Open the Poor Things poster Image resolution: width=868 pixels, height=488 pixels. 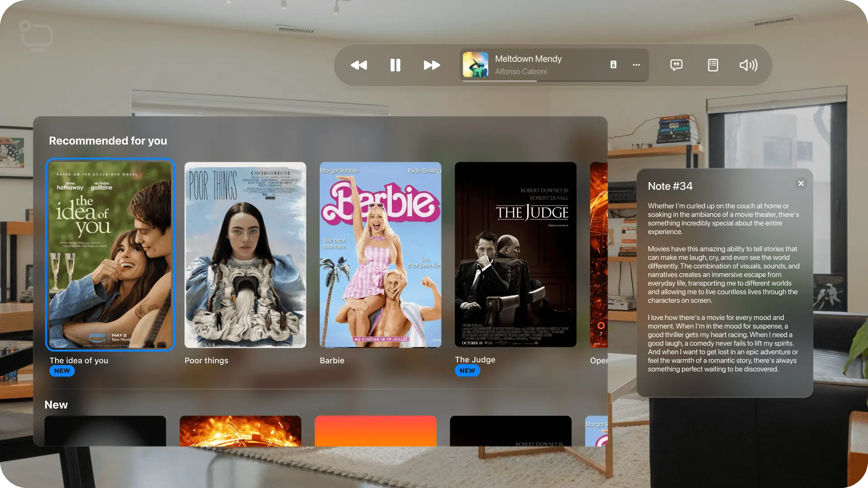(245, 254)
